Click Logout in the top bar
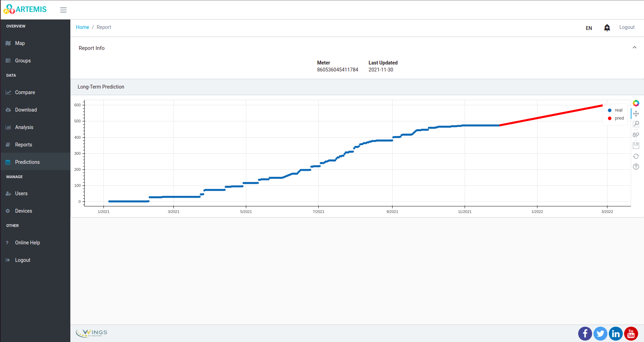Viewport: 644px width, 342px height. [x=627, y=27]
